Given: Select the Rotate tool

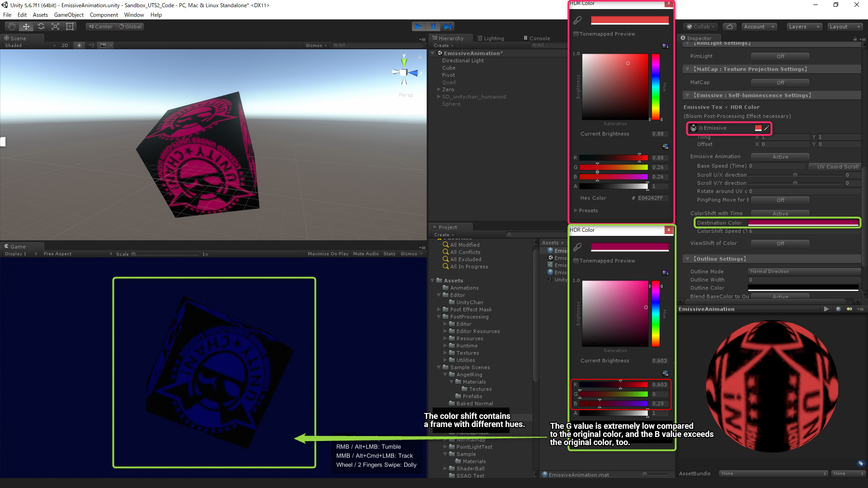Looking at the screenshot, I should pos(41,27).
